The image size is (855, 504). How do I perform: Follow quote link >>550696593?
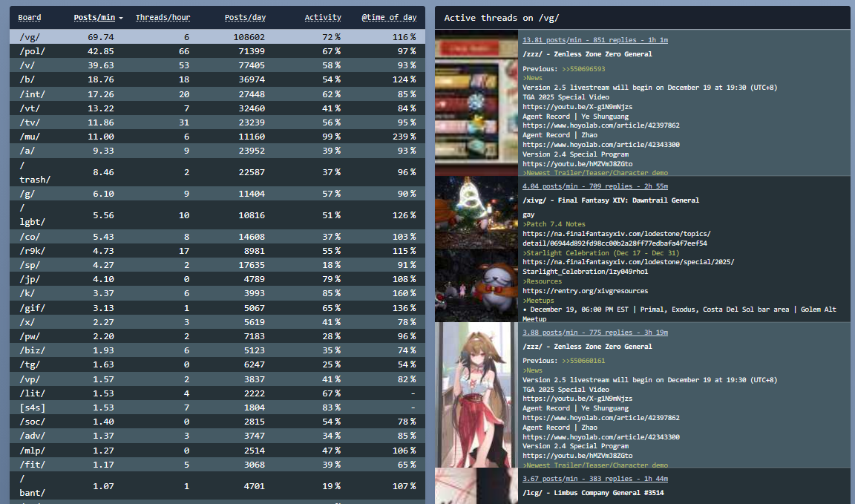[583, 69]
